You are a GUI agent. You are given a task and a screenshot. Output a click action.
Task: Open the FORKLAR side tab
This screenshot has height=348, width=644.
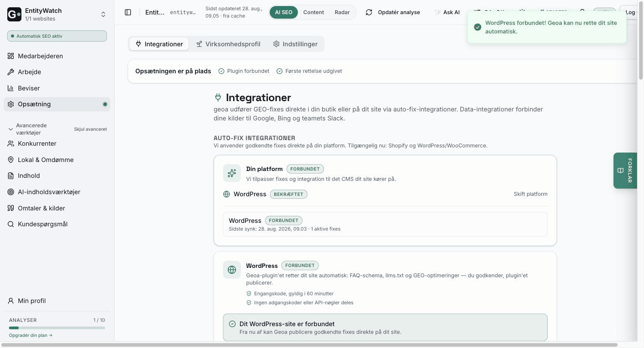click(625, 171)
